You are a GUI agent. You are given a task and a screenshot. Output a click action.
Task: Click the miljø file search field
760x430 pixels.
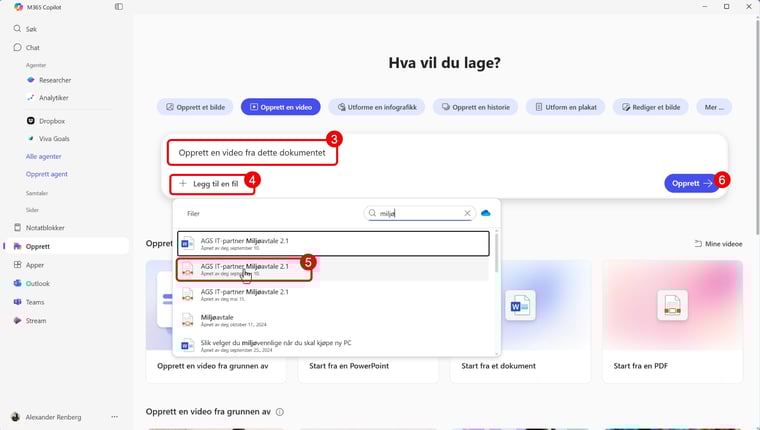[x=419, y=213]
